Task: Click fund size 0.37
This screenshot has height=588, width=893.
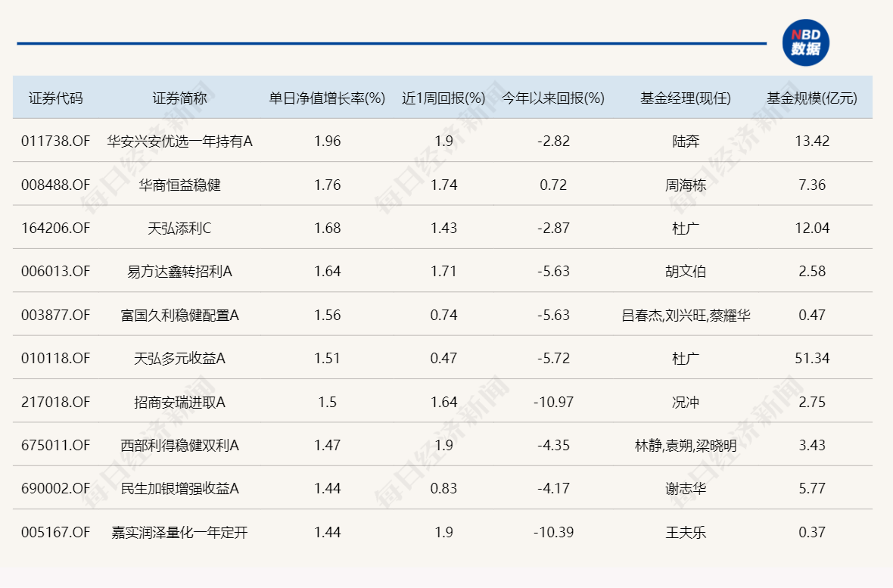Action: [812, 532]
